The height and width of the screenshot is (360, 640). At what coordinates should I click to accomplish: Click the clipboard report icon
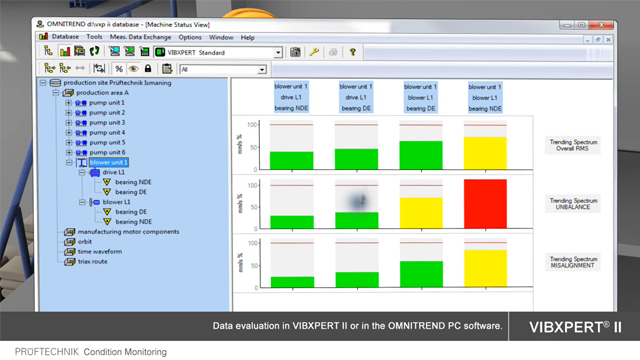[x=167, y=69]
